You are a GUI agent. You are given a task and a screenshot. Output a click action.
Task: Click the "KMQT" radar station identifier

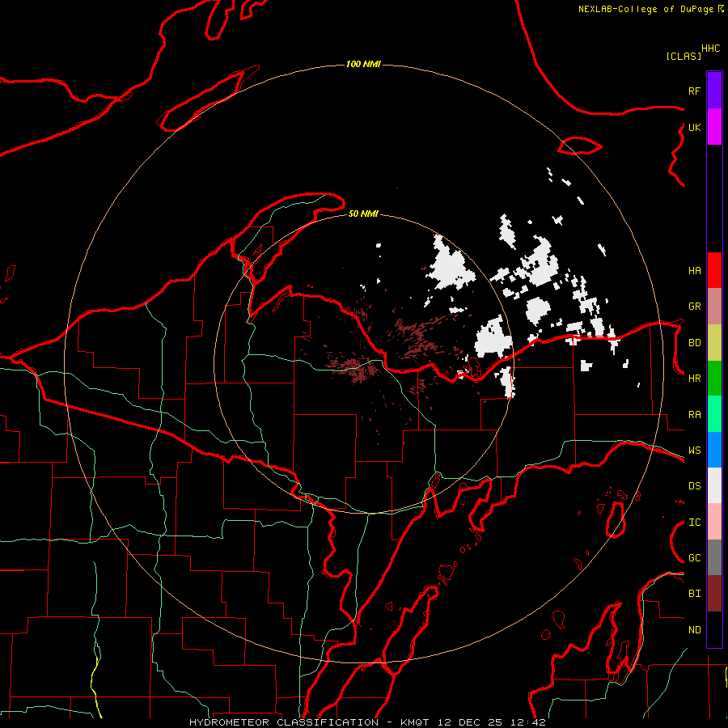pyautogui.click(x=415, y=722)
